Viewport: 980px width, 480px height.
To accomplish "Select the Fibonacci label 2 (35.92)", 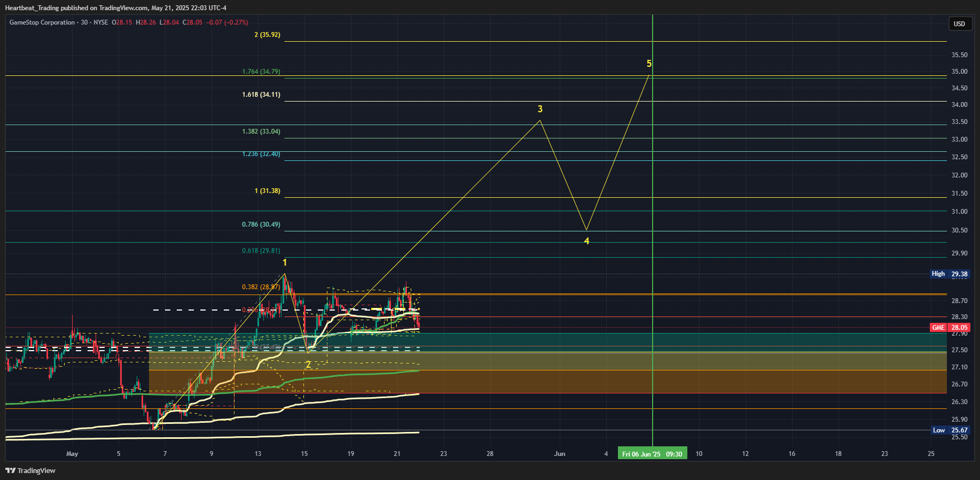I will point(267,35).
